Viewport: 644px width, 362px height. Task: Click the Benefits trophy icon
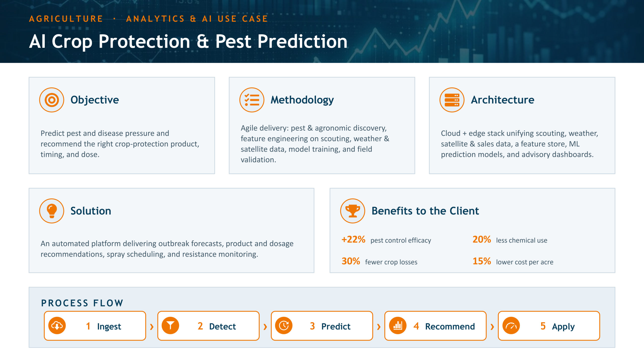pyautogui.click(x=352, y=211)
